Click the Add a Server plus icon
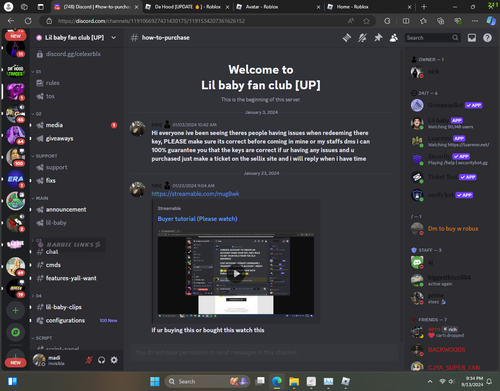Image resolution: width=500 pixels, height=391 pixels. tap(15, 311)
